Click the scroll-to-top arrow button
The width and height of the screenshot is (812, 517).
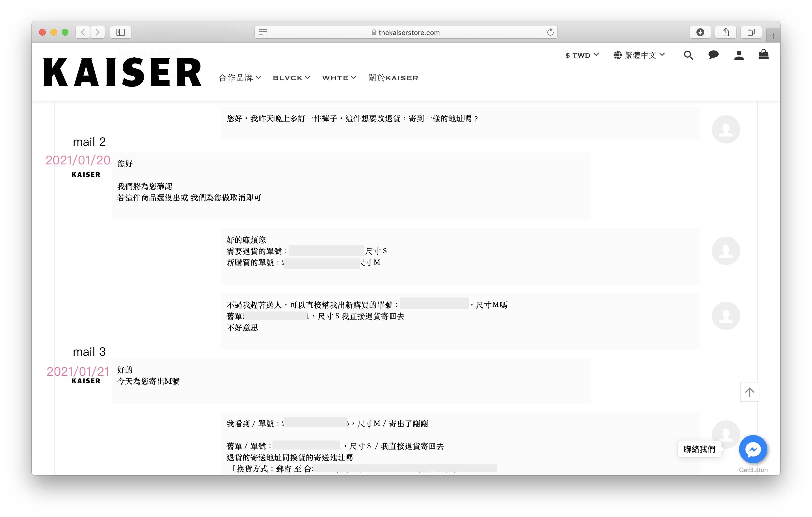(749, 392)
